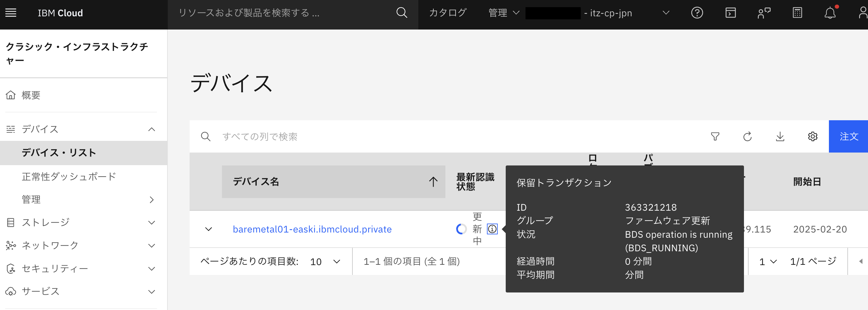Open the help question mark icon
This screenshot has height=310, width=868.
[x=697, y=13]
